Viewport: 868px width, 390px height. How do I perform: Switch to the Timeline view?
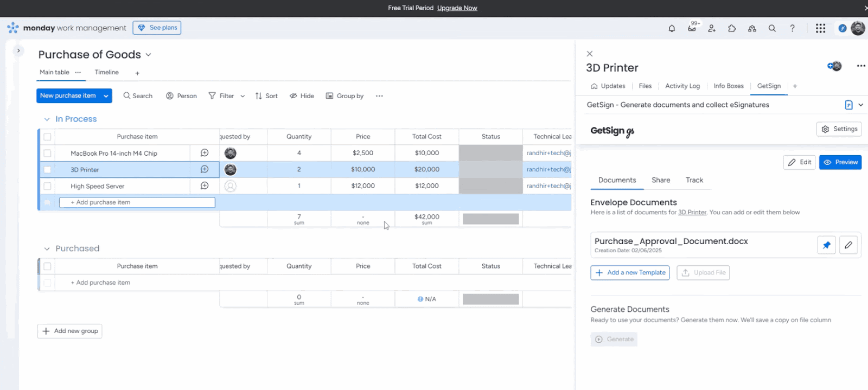click(x=106, y=72)
